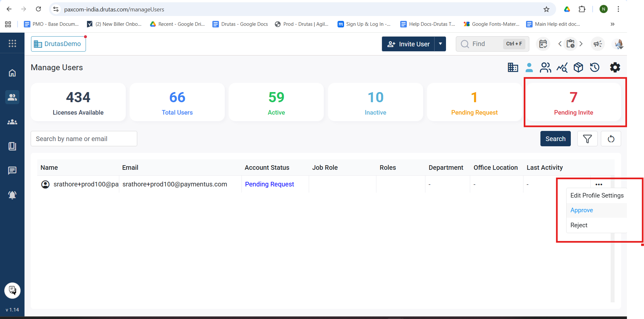
Task: Click the reset refresh icon beside filter
Action: click(611, 139)
